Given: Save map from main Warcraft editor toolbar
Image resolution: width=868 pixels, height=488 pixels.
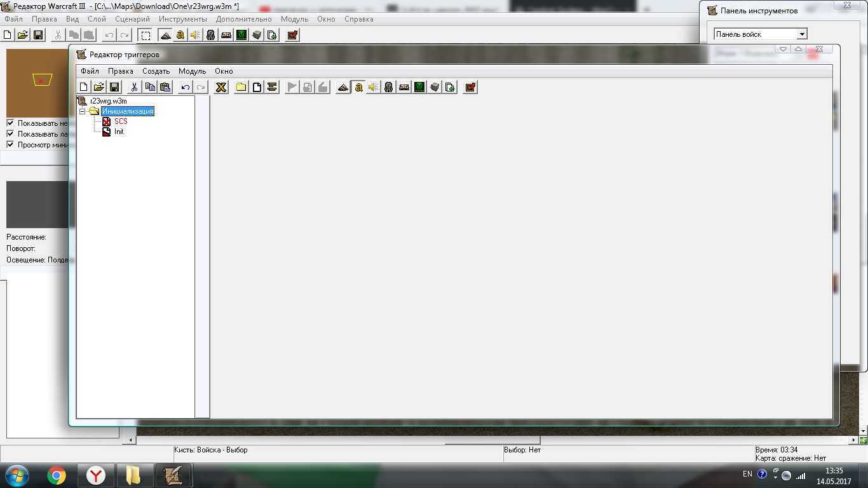Looking at the screenshot, I should click(38, 35).
